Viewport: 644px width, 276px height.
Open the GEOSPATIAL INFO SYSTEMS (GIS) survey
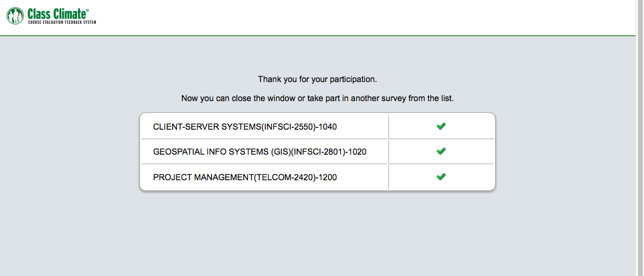pos(259,152)
